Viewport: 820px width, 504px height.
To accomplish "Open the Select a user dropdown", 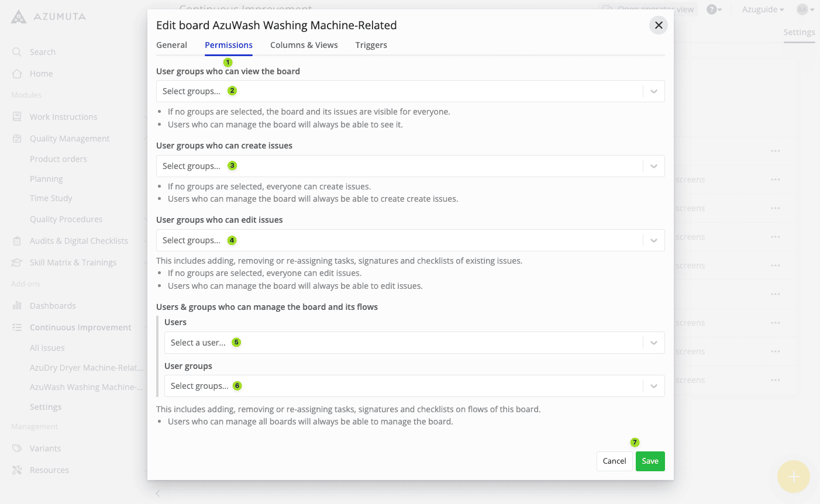I will point(653,343).
